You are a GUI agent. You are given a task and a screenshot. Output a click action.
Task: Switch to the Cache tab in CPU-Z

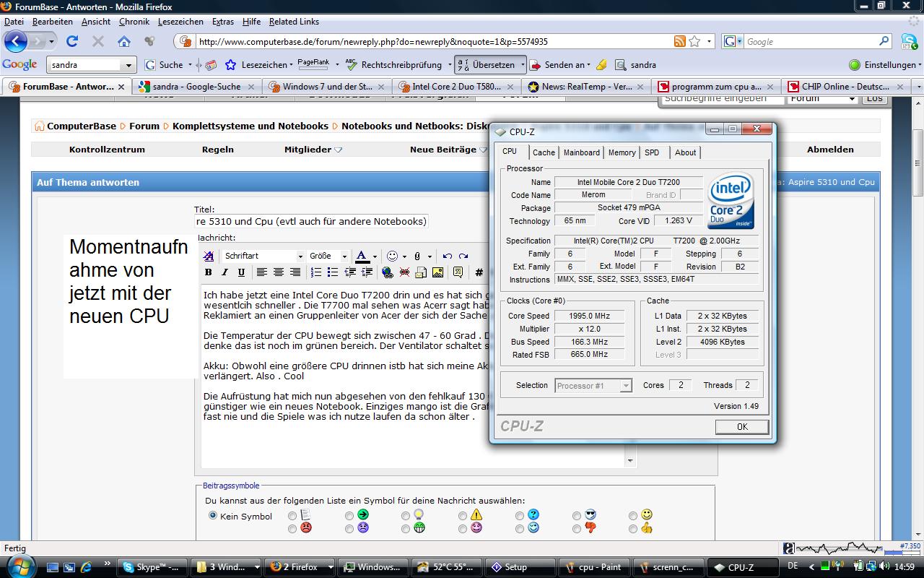(544, 152)
